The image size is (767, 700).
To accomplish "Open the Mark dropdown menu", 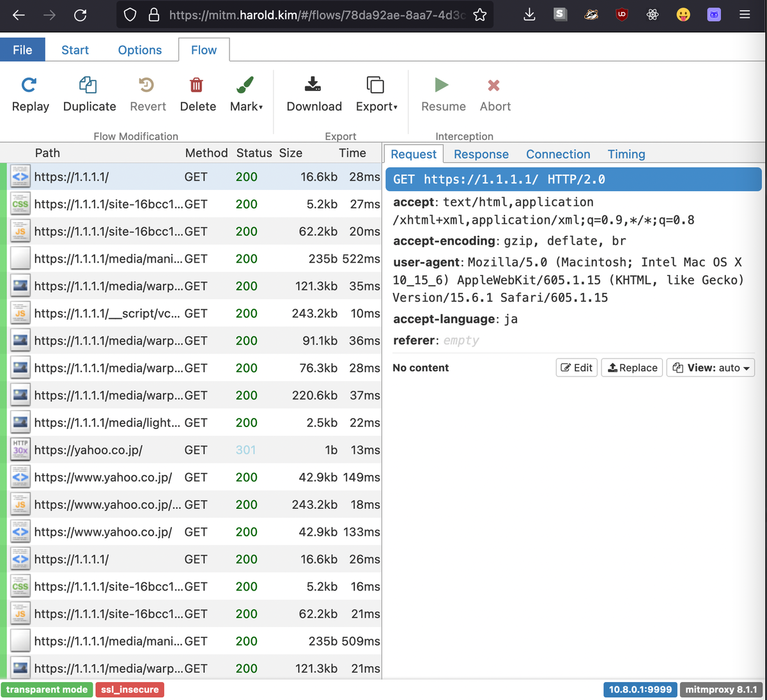I will click(246, 95).
